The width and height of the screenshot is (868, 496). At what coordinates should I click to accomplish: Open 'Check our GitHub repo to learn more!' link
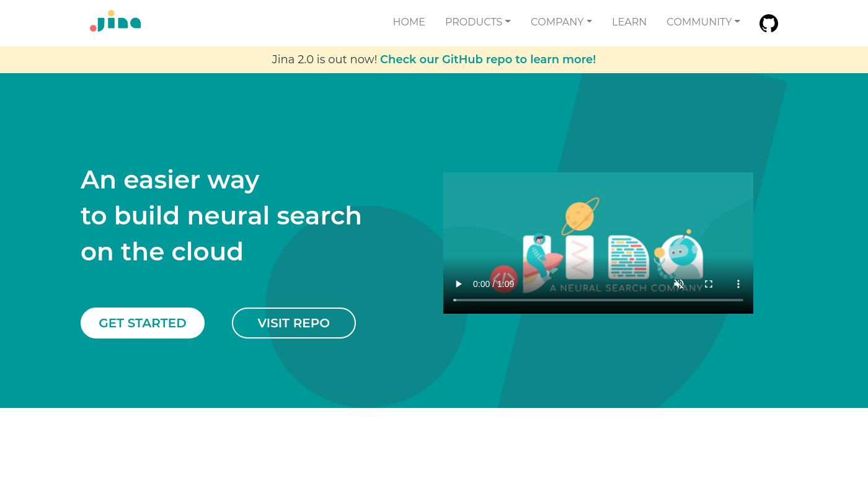(488, 60)
